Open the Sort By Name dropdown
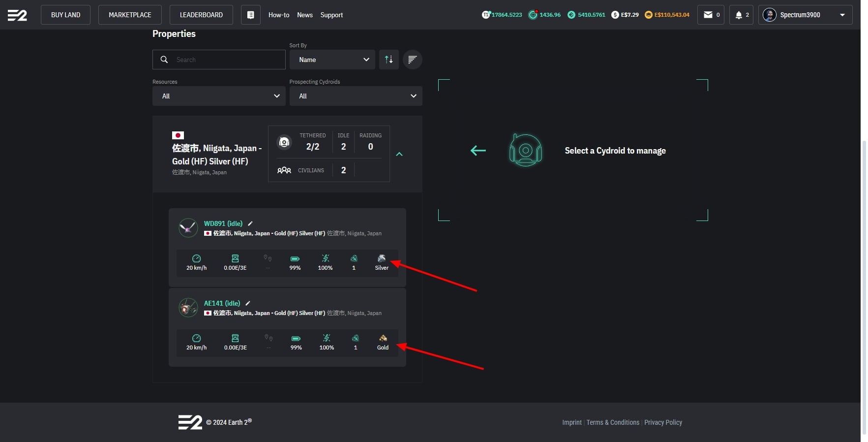 332,60
